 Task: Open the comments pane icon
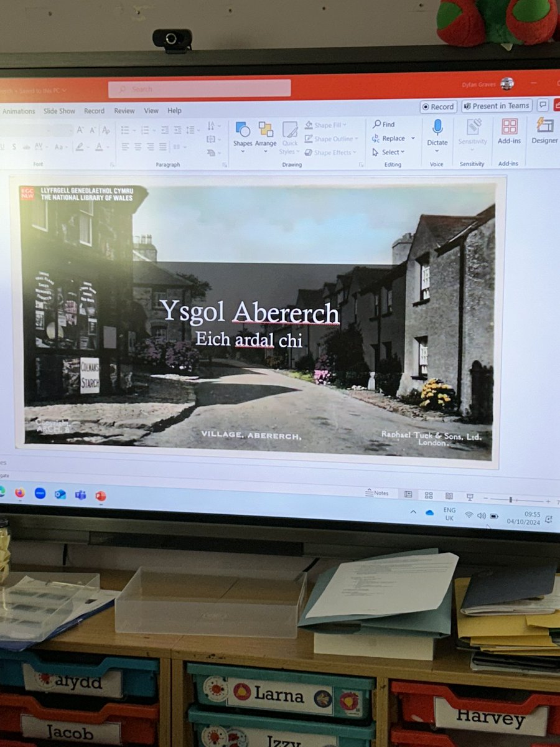tap(543, 105)
